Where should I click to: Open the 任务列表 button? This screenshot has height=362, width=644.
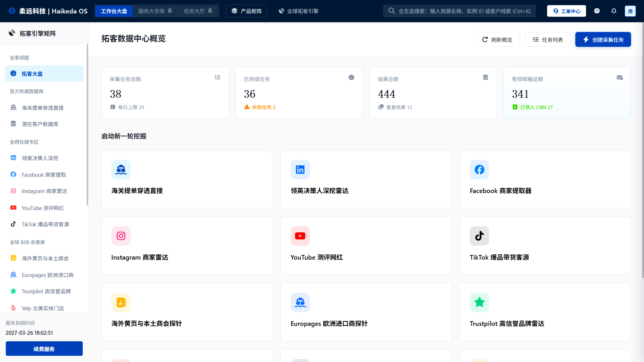pyautogui.click(x=548, y=39)
